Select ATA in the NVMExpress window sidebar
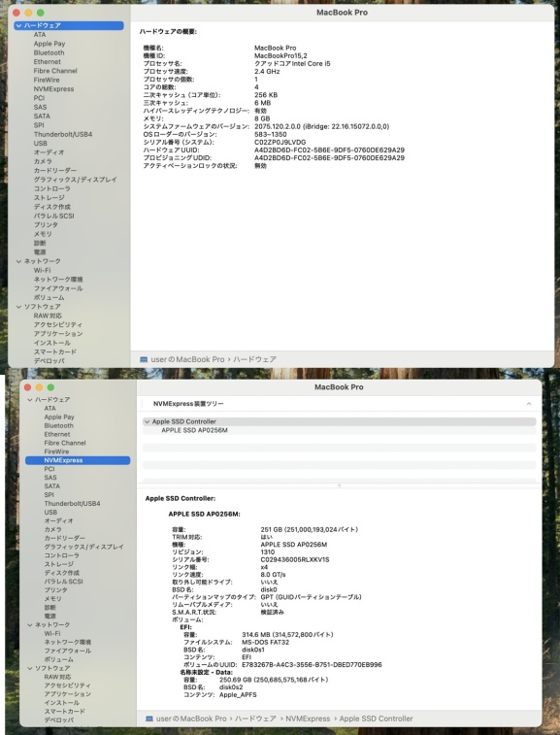Screen dimensions: 560x735 pos(49,409)
